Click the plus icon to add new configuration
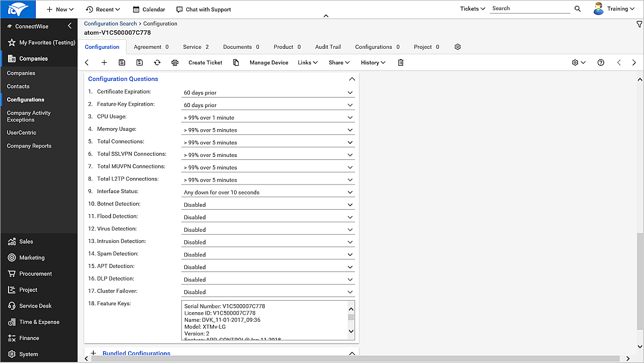 tap(104, 63)
